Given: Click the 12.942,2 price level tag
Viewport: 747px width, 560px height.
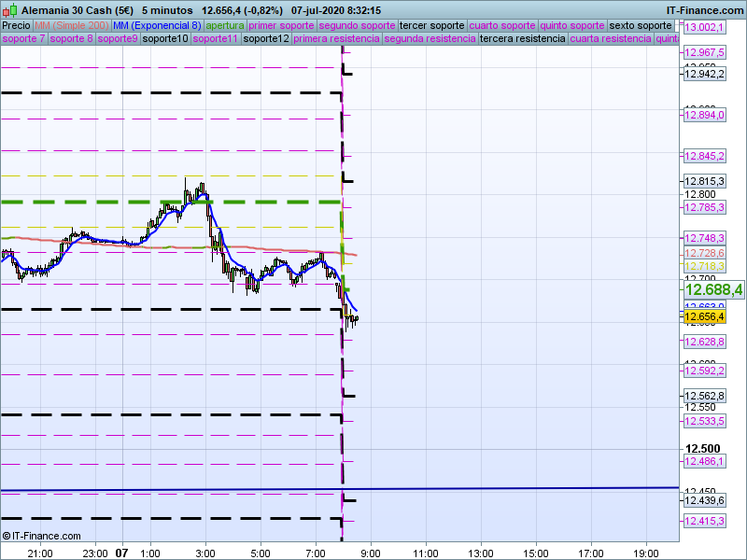Looking at the screenshot, I should [705, 74].
